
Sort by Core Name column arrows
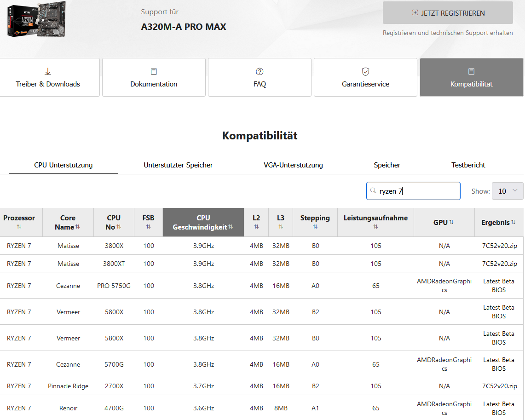tap(78, 227)
